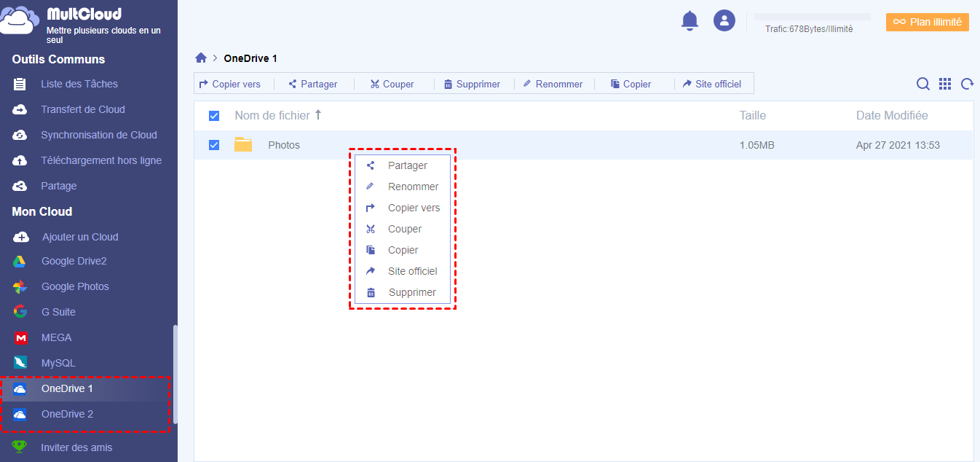Open Téléchargement hors ligne
This screenshot has width=980, height=462.
(x=101, y=160)
